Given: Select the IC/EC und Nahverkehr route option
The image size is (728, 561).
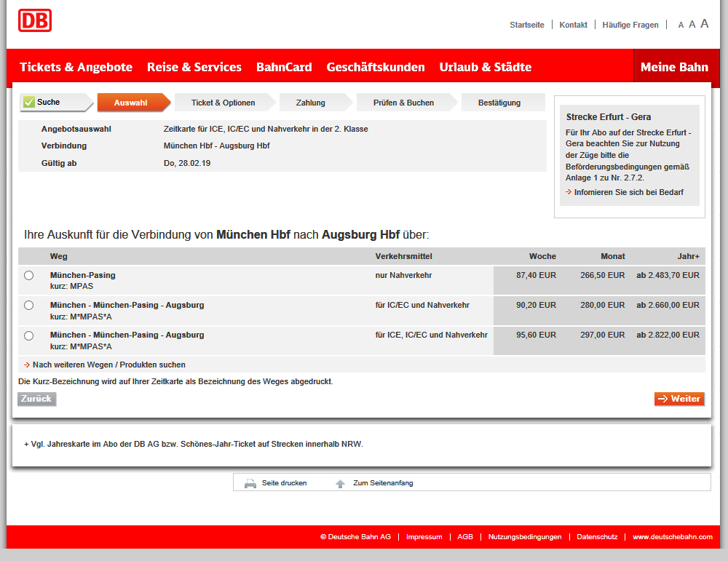Looking at the screenshot, I should pos(29,306).
